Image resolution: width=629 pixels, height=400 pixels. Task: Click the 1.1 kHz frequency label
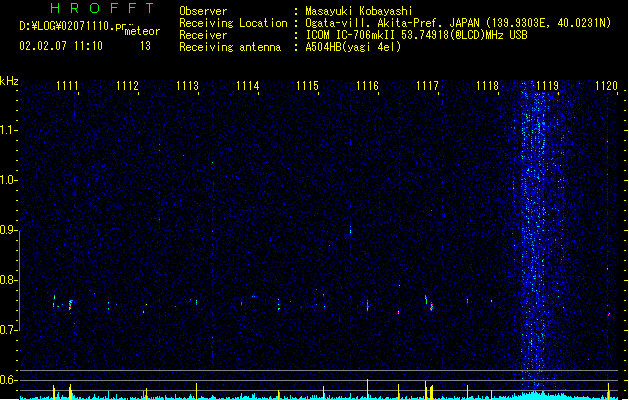(9, 130)
